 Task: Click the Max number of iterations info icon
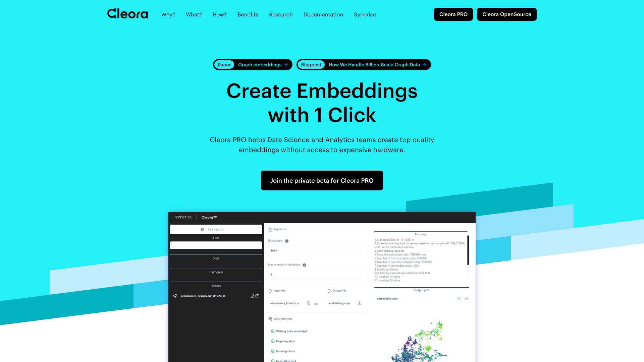(304, 264)
